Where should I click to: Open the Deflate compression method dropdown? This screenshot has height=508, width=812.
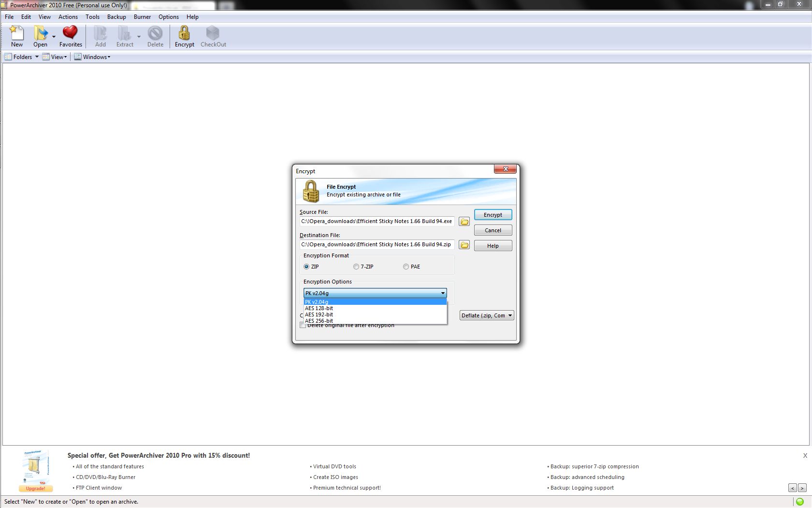click(x=487, y=315)
